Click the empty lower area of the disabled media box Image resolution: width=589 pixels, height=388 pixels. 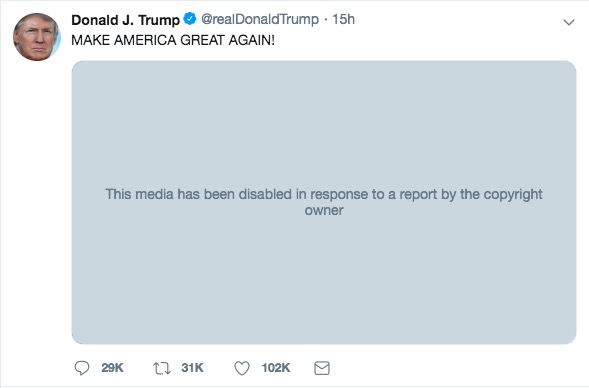[x=324, y=282]
